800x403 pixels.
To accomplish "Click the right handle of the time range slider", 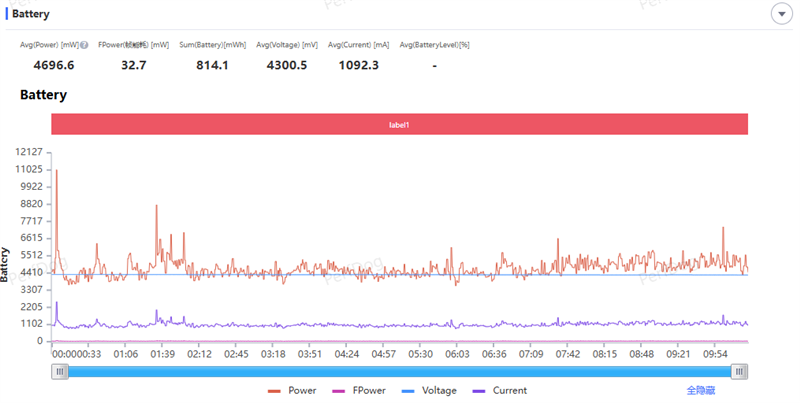I will [x=739, y=371].
